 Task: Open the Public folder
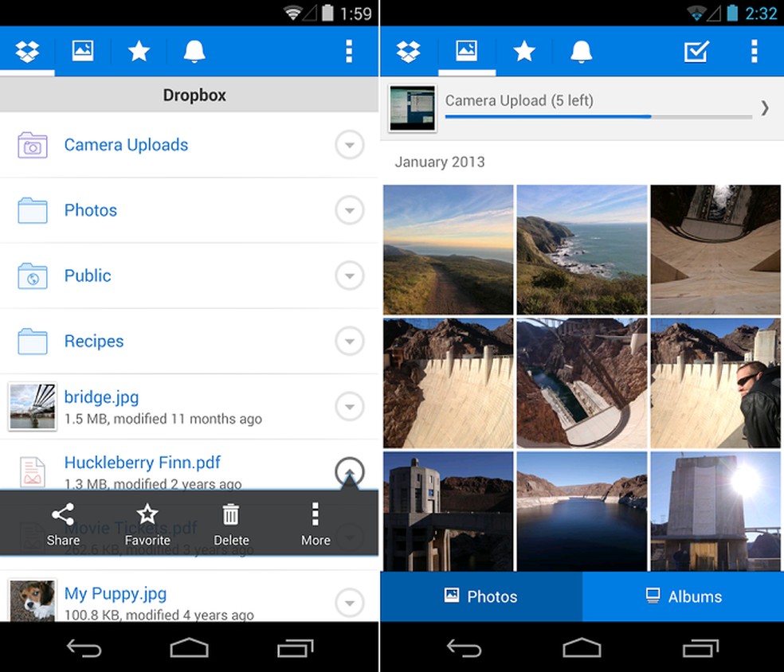tap(87, 275)
